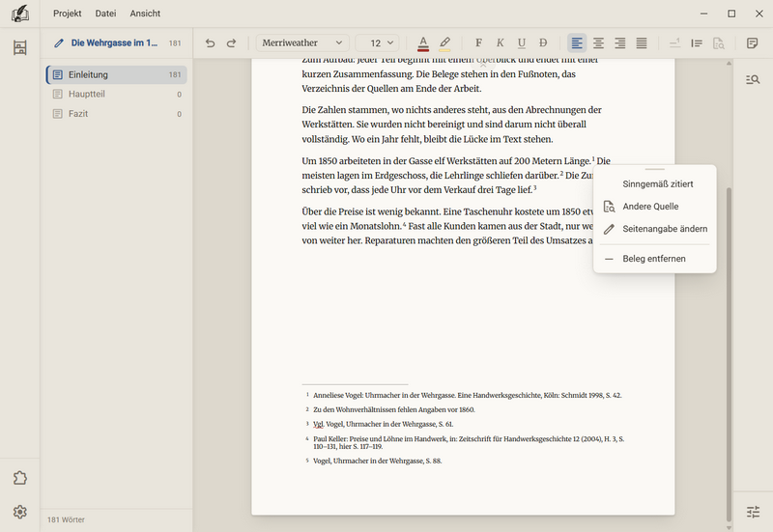Click footnote 3 'Vgl. Vogel, Uhrmacher in der Wehrgasse, S. 61.'
Screen dimensions: 773x532
[383, 424]
